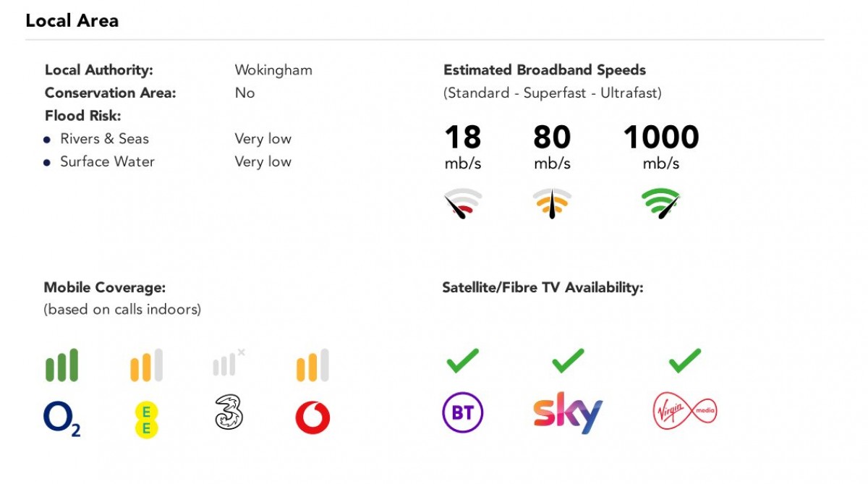Click the Wokingham local authority value
This screenshot has height=484, width=868.
273,70
